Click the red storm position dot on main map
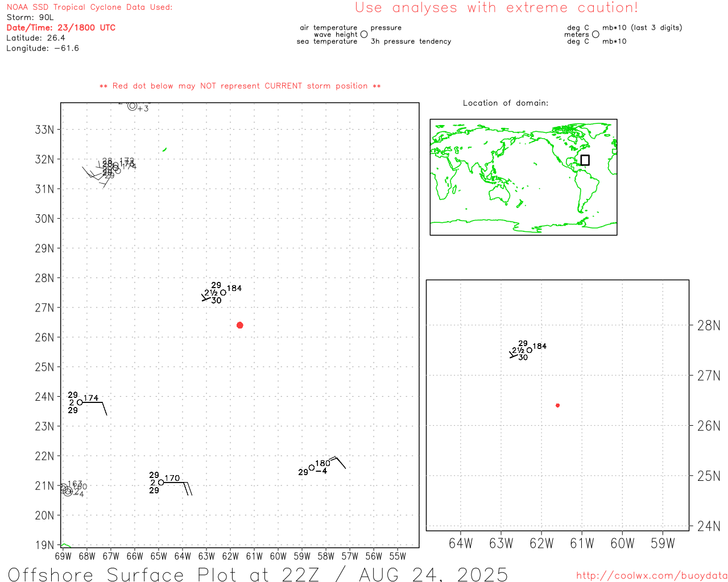728x582 pixels. tap(239, 325)
